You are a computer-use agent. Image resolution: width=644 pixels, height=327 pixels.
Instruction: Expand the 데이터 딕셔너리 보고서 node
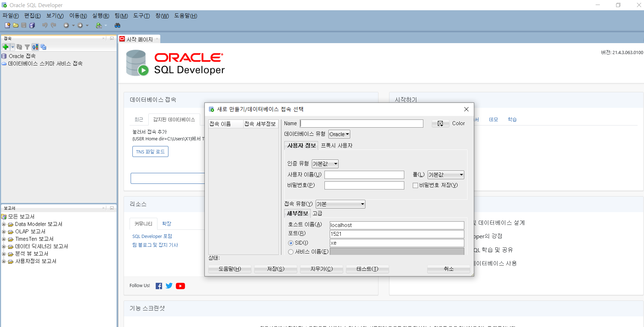pos(4,246)
